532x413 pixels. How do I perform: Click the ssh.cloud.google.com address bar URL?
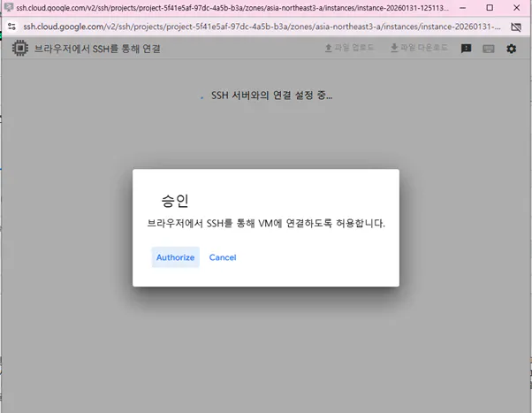tap(262, 27)
